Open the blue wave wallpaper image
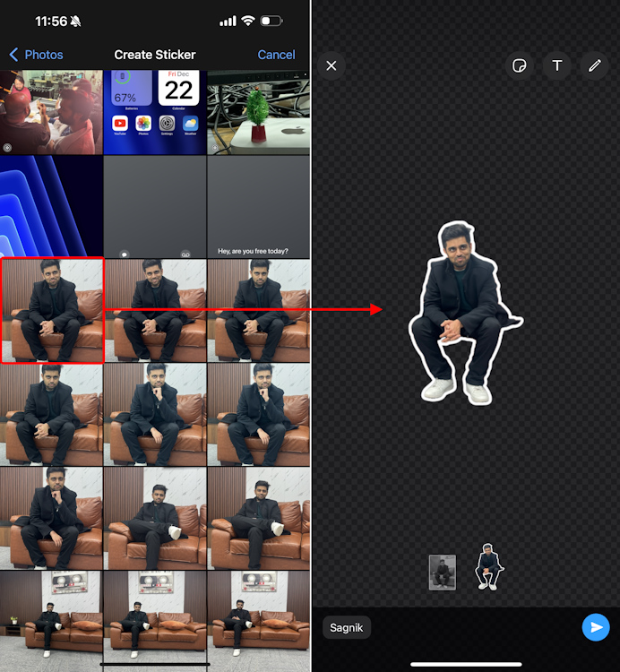 pos(51,206)
